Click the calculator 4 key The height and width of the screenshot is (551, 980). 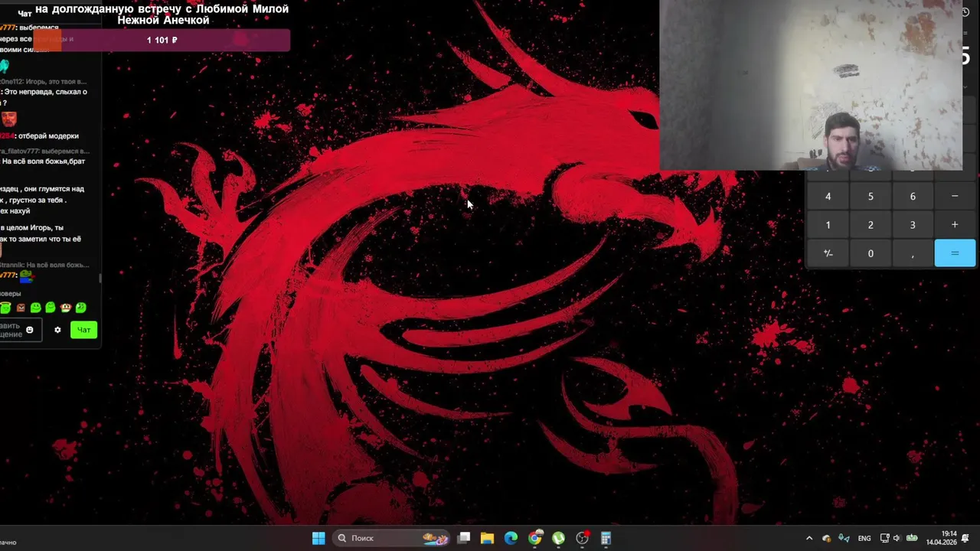pos(828,197)
